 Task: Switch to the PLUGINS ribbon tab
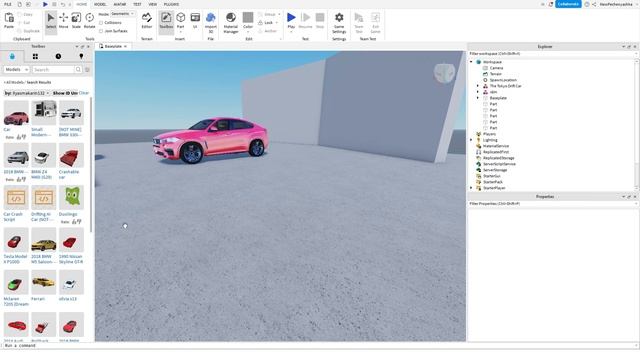(x=171, y=4)
